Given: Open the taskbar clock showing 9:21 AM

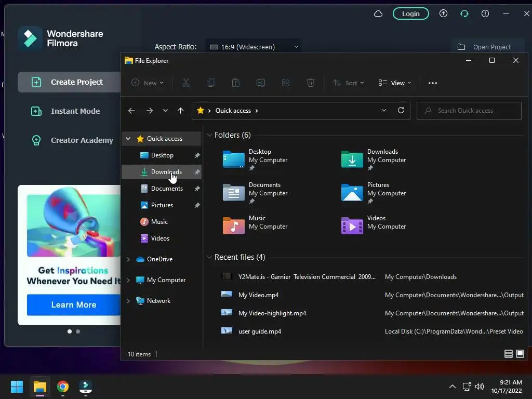Looking at the screenshot, I should pos(507,387).
